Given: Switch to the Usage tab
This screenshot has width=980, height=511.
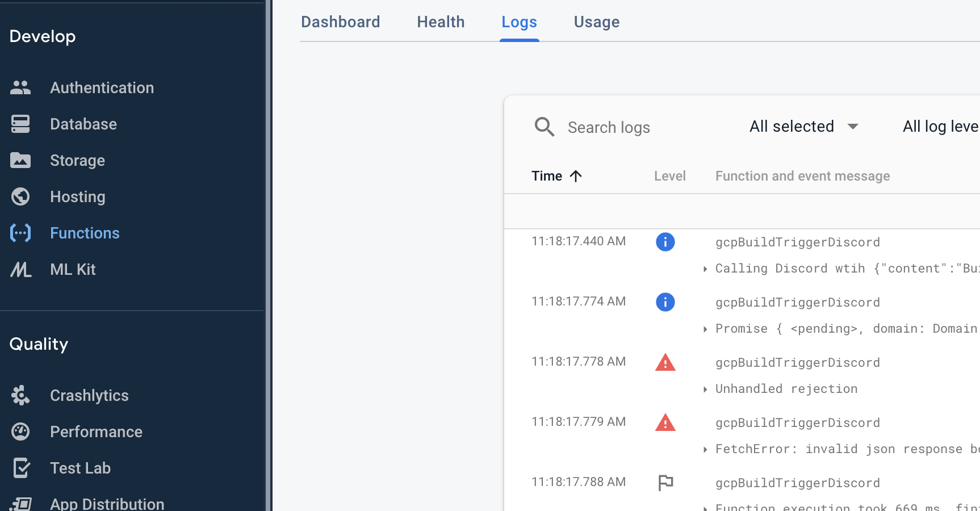Looking at the screenshot, I should pyautogui.click(x=597, y=22).
